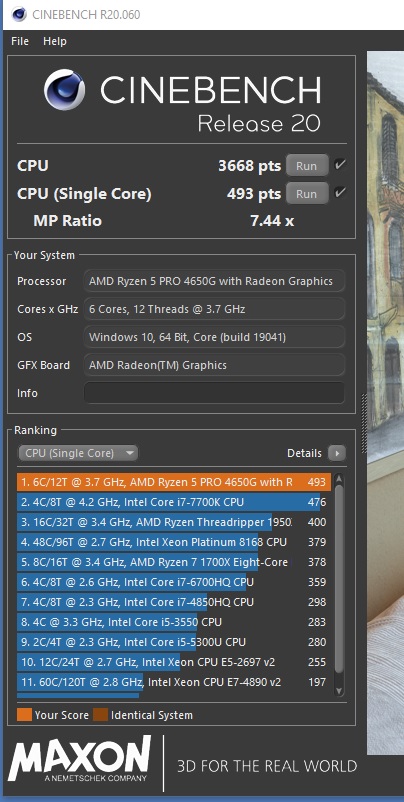Select the Intel Core i7-4850HQ row
404x802 pixels.
click(174, 602)
